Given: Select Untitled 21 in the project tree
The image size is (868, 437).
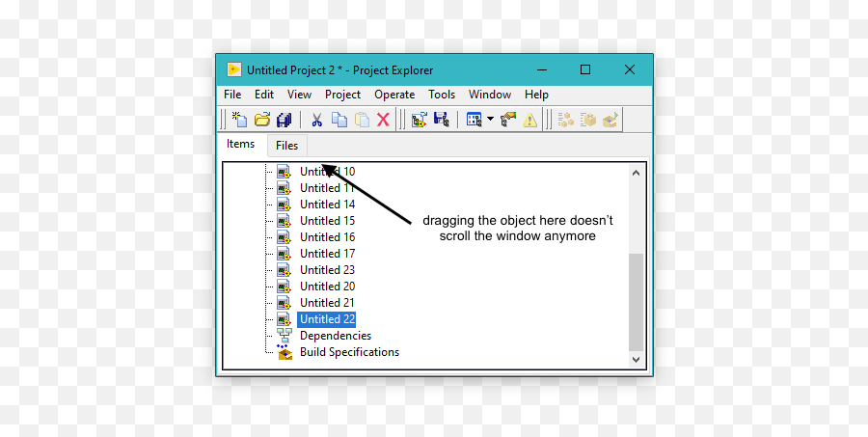Looking at the screenshot, I should [328, 303].
